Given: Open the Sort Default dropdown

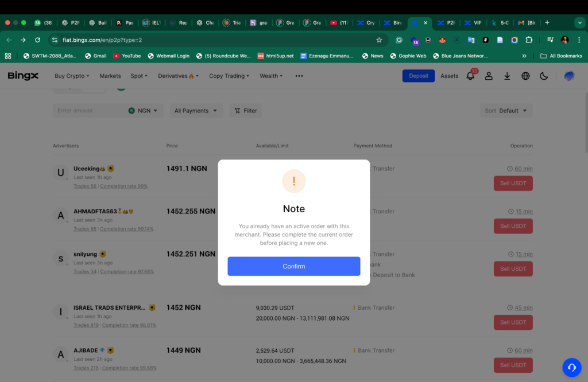Looking at the screenshot, I should pyautogui.click(x=506, y=110).
